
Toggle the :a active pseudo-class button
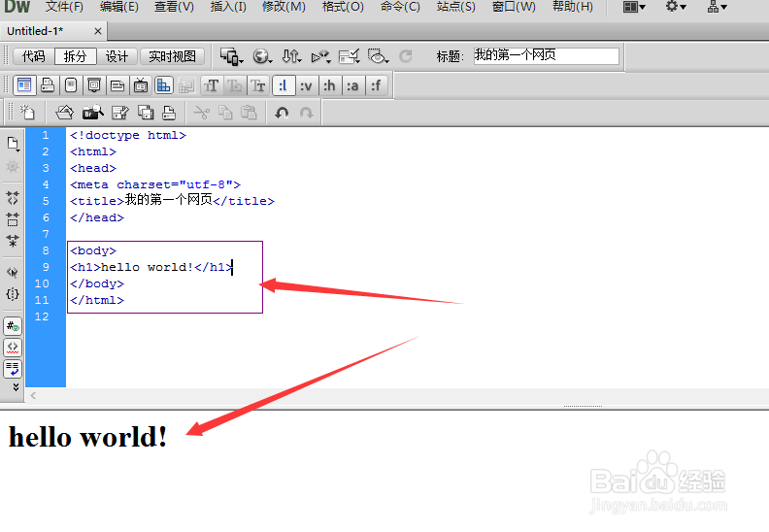pyautogui.click(x=352, y=85)
